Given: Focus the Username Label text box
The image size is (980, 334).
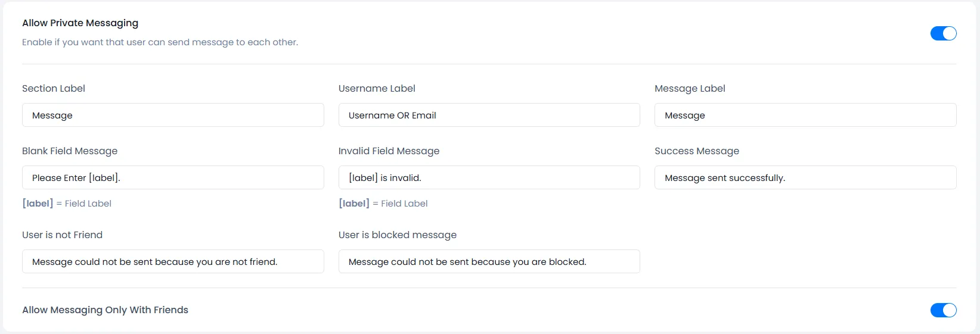Looking at the screenshot, I should coord(489,115).
